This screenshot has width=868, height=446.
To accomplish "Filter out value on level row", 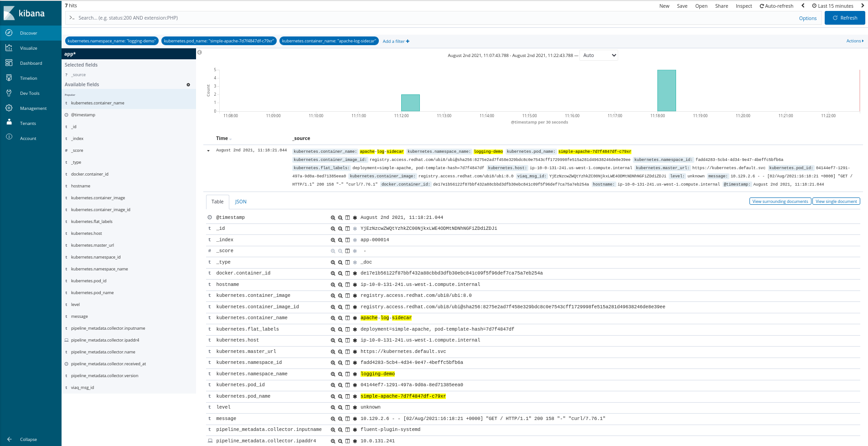I will point(340,407).
